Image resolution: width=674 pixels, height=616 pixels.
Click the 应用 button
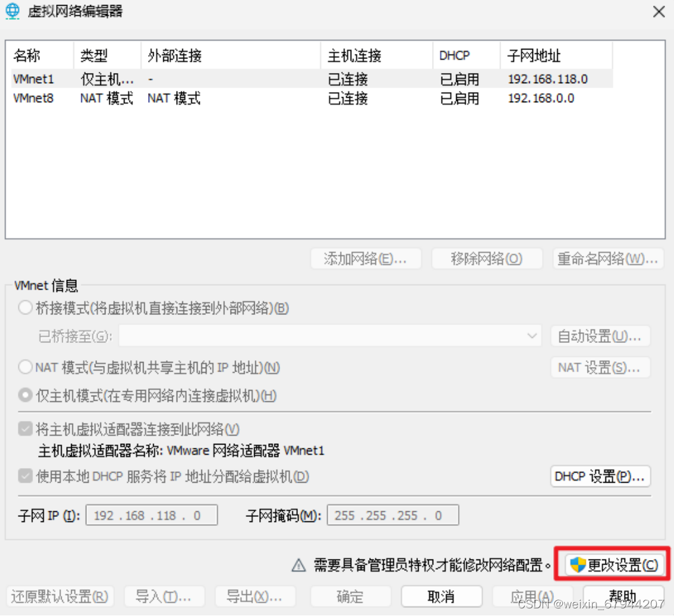tap(532, 597)
